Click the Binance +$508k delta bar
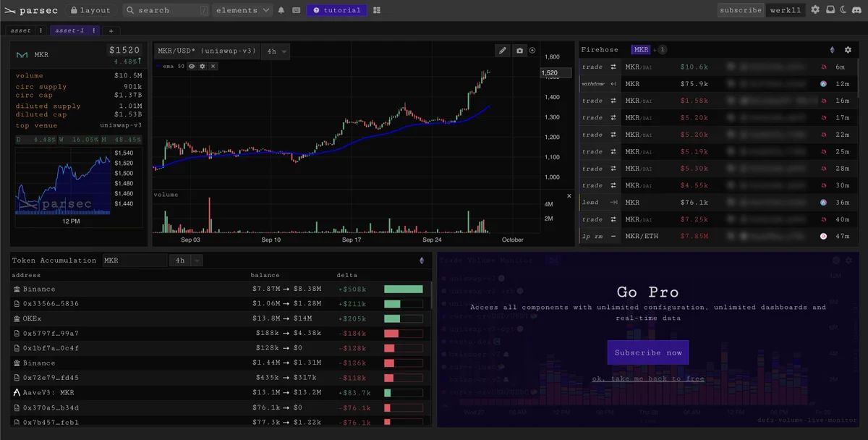868x440 pixels. tap(404, 289)
